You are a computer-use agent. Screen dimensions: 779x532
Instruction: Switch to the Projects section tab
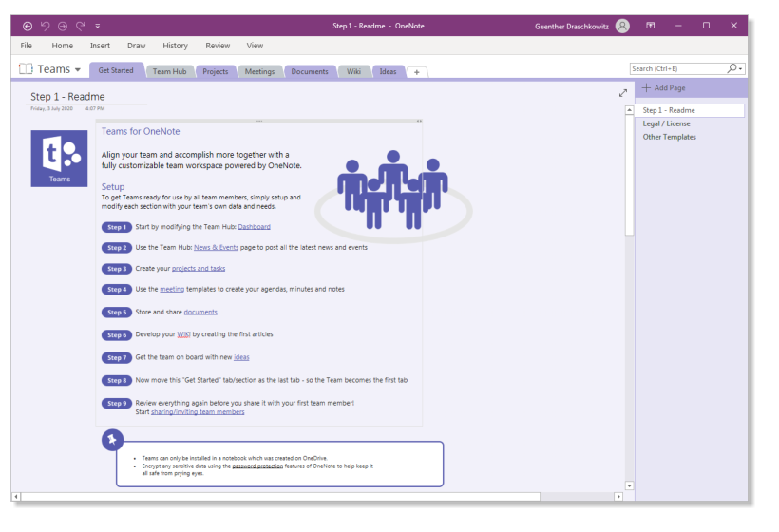point(215,71)
